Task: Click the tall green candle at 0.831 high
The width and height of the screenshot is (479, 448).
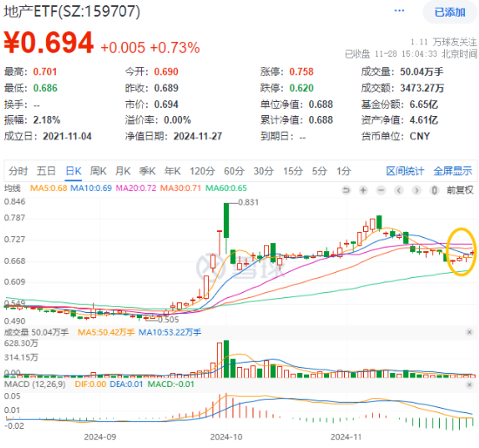Action: [x=226, y=221]
